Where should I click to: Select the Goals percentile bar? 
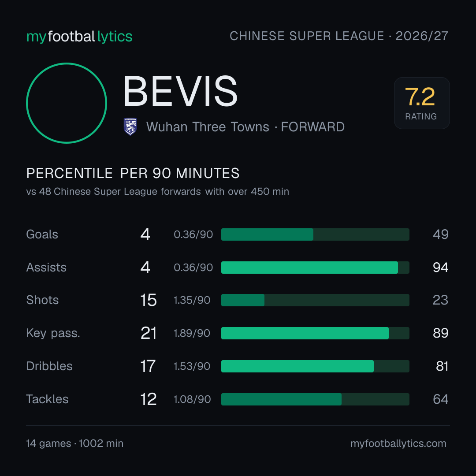[x=315, y=234]
